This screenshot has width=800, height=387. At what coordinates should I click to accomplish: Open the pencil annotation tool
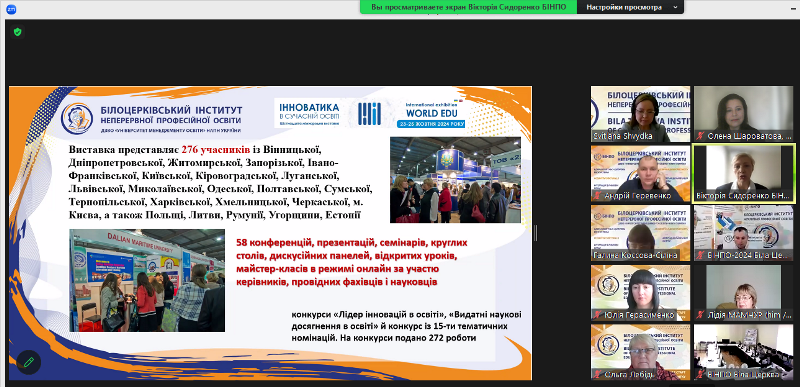pyautogui.click(x=29, y=362)
